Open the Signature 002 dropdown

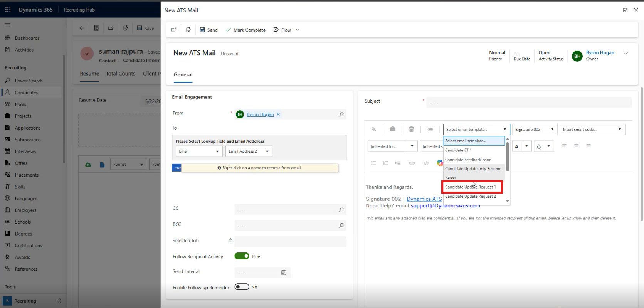(x=535, y=130)
